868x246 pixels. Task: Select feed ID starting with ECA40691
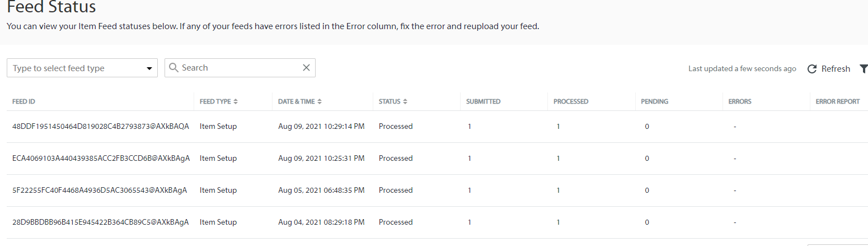coord(101,159)
